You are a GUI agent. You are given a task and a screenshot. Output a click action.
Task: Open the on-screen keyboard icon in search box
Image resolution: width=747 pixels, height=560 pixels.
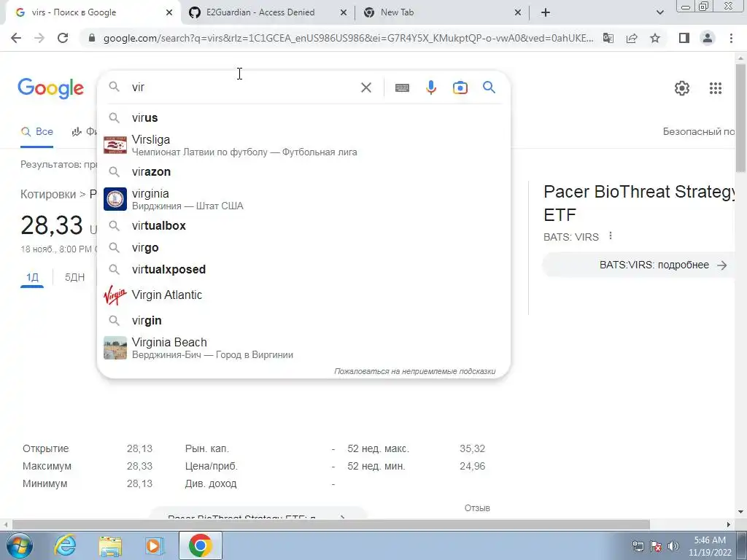pos(402,87)
